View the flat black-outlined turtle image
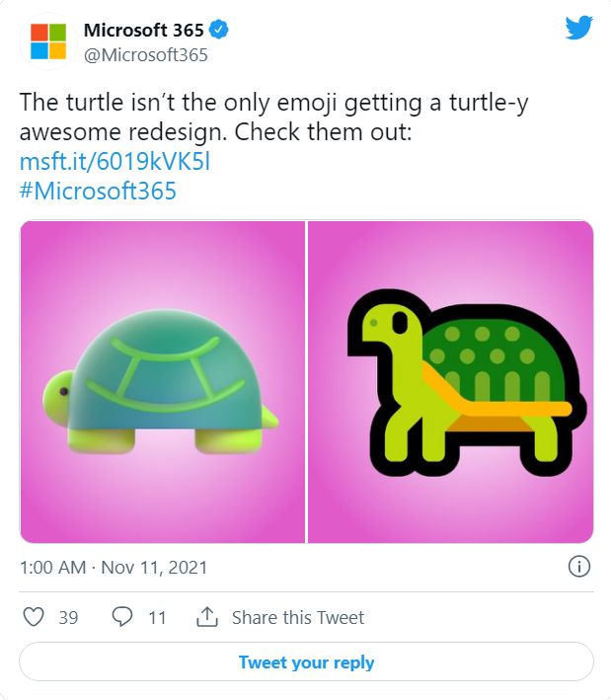Viewport: 611px width, 700px height. [x=451, y=382]
